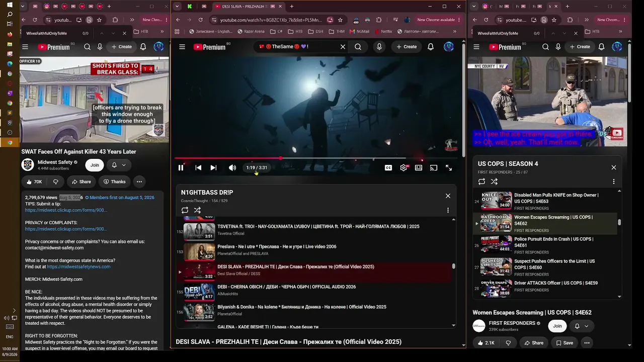The width and height of the screenshot is (644, 362).
Task: Open a new tab in middle Chrome window
Action: (x=292, y=7)
